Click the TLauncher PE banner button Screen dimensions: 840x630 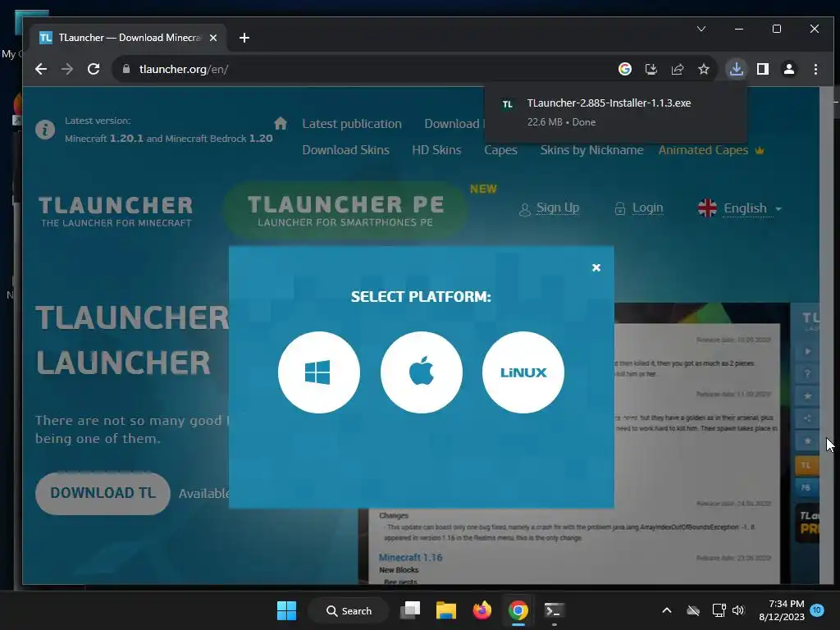click(x=345, y=210)
